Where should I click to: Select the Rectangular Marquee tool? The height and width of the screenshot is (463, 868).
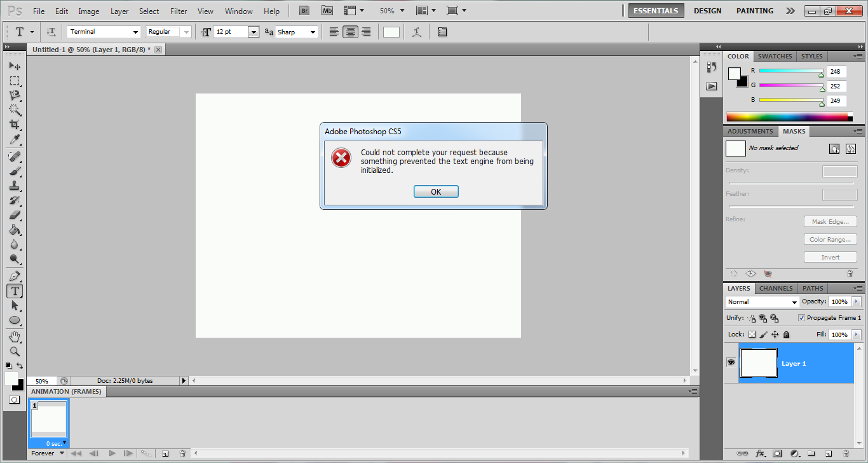click(15, 81)
